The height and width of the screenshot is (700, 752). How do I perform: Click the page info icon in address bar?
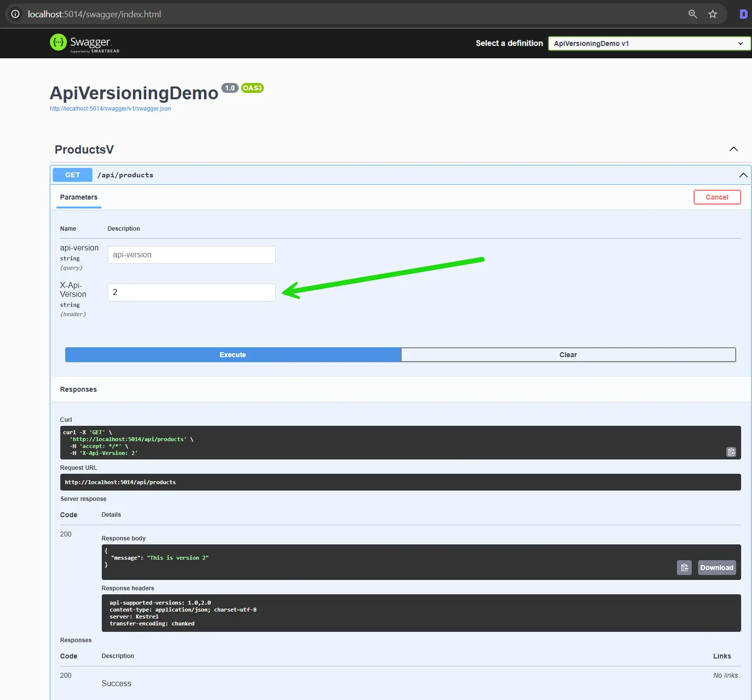(15, 14)
